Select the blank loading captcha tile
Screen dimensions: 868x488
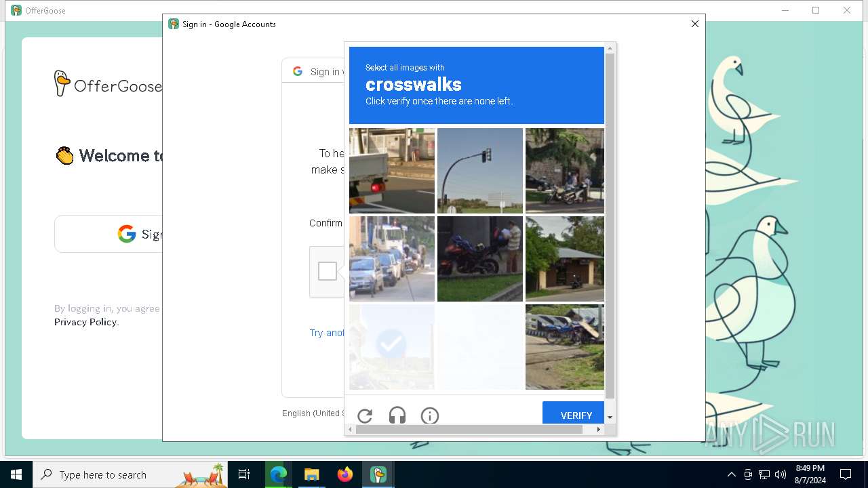(480, 347)
